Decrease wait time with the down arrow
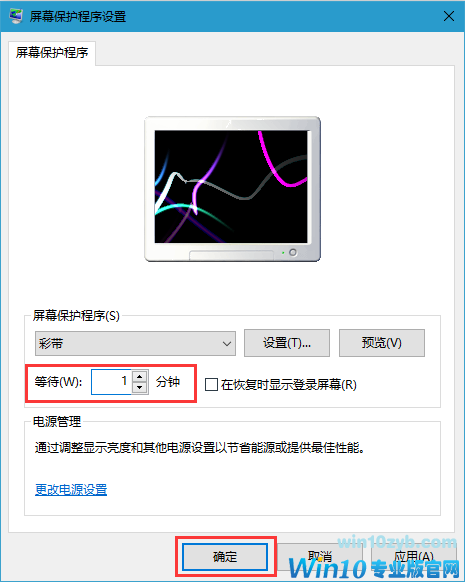This screenshot has height=582, width=465. tap(140, 388)
